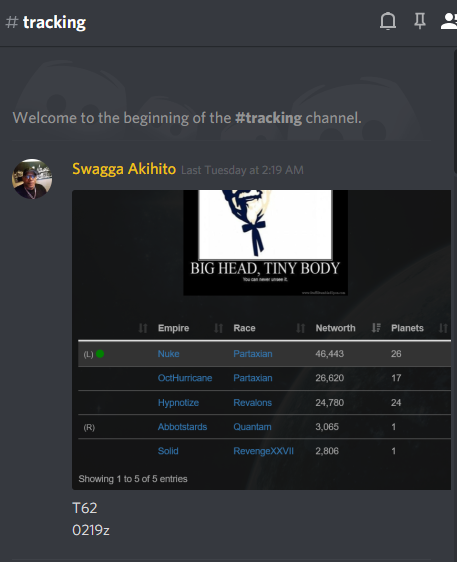Screen dimensions: 457x562
Task: Click the hashtag icon beside tracking
Action: 12,22
